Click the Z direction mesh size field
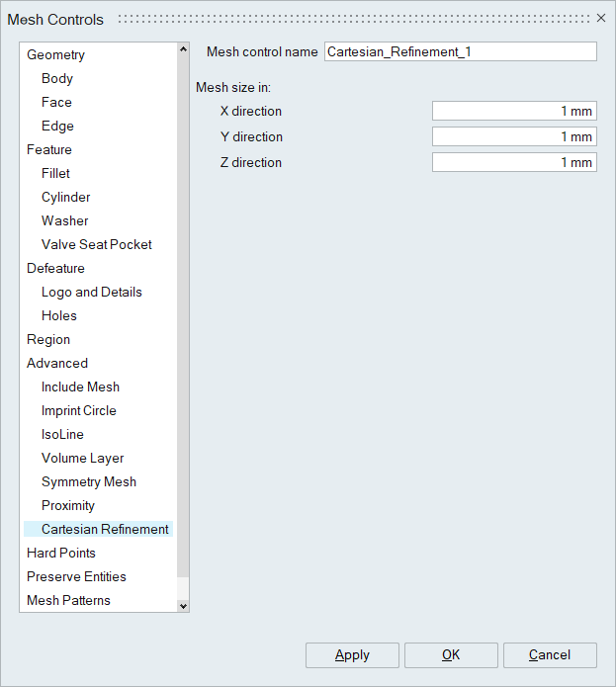The height and width of the screenshot is (687, 616). tap(513, 162)
